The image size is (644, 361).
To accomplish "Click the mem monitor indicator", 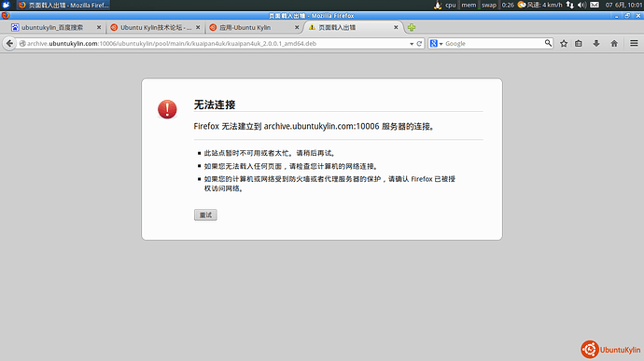I will coord(469,5).
